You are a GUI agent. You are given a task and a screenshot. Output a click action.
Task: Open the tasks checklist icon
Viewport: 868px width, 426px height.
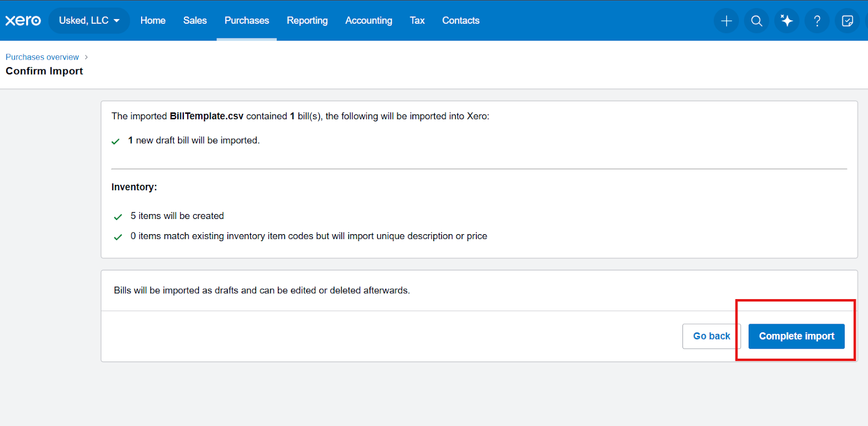click(847, 21)
